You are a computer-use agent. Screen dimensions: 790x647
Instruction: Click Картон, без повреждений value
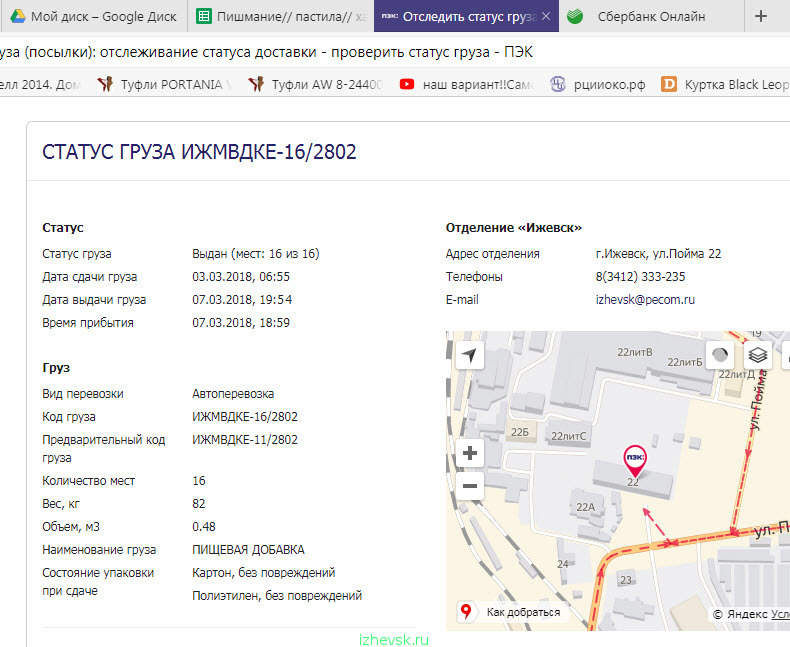coord(264,573)
